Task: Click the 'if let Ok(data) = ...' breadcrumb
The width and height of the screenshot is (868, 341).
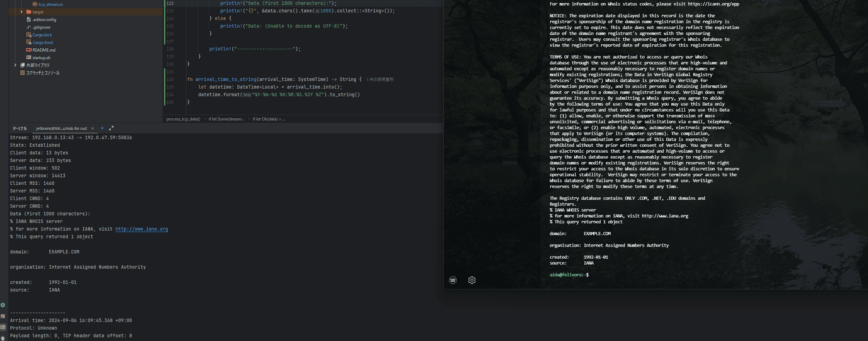Action: (x=269, y=119)
